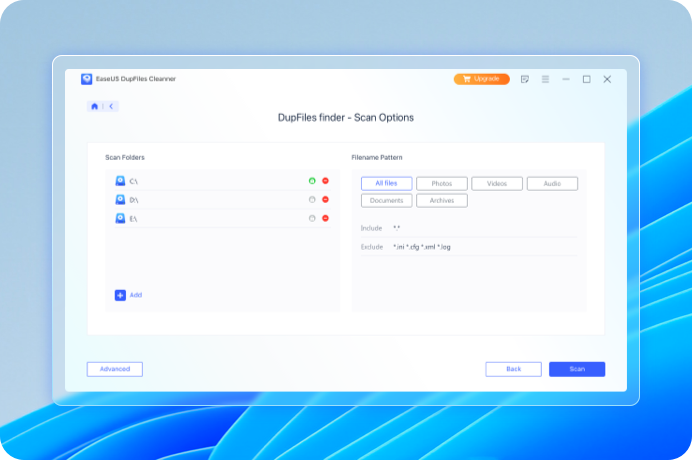692x460 pixels.
Task: Remove the E:\ drive with red minus icon
Action: click(325, 218)
